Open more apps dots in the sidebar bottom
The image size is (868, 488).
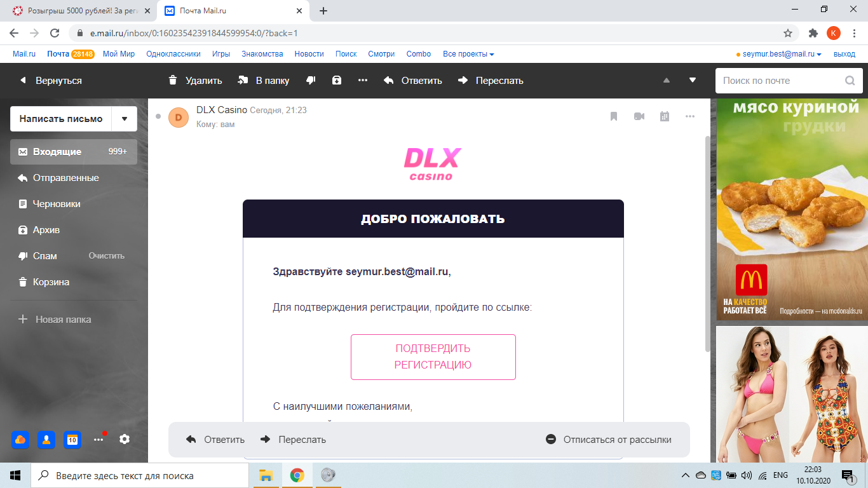(x=98, y=439)
